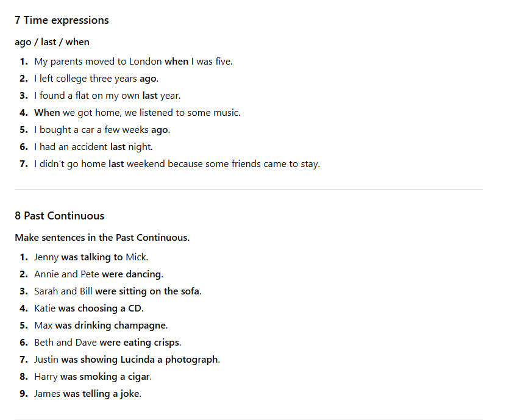Click the "Make sentences in the Past Continuous" instruction
The height and width of the screenshot is (420, 523).
click(102, 238)
